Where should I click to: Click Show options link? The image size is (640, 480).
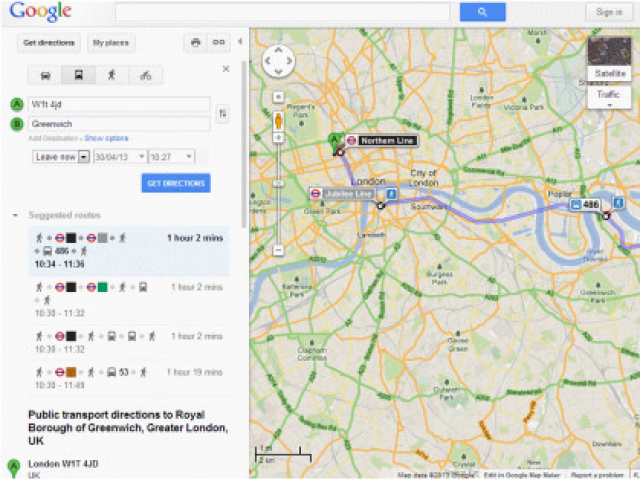pyautogui.click(x=106, y=138)
